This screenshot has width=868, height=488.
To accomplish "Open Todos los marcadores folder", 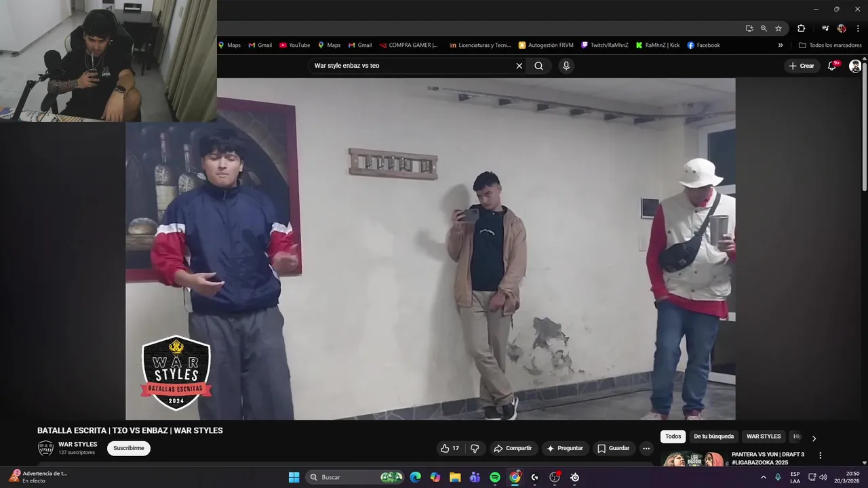I will (x=830, y=45).
